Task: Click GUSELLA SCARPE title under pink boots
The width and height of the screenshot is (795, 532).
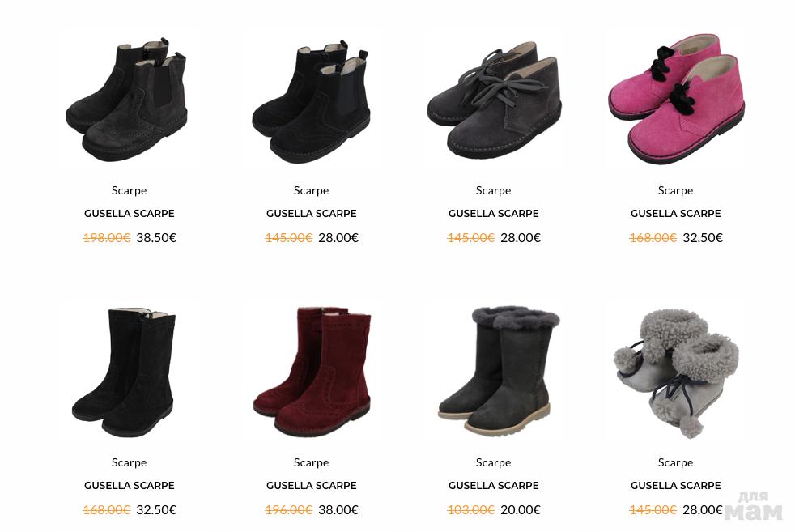Action: coord(675,214)
